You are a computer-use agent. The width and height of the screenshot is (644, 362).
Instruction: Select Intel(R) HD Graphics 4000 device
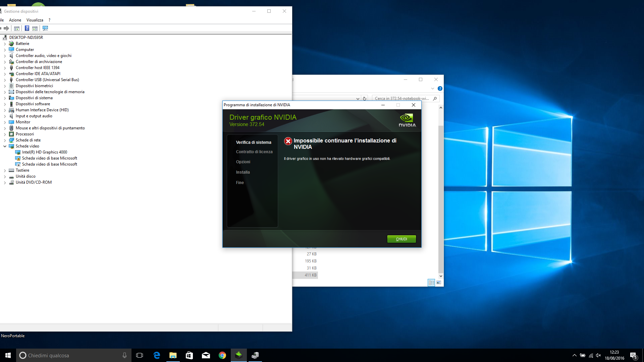(x=44, y=152)
